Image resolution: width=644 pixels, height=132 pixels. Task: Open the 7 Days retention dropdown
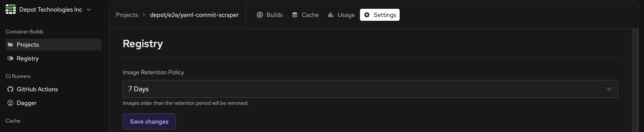[370, 89]
